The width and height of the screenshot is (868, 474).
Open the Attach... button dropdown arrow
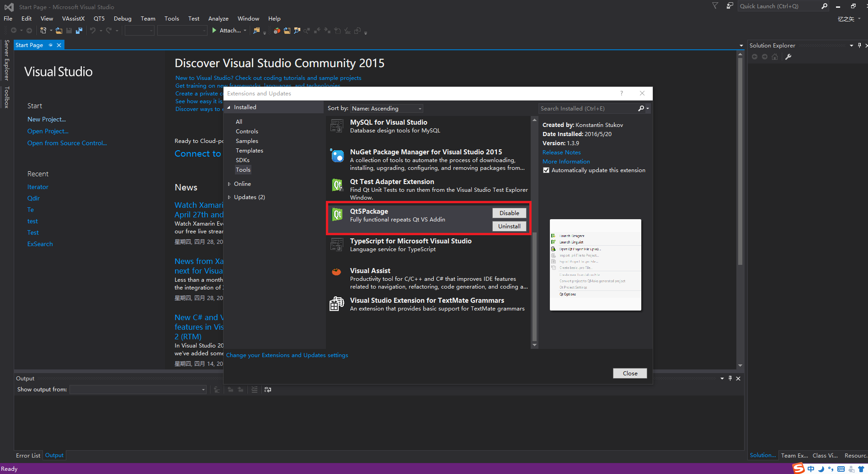click(245, 31)
